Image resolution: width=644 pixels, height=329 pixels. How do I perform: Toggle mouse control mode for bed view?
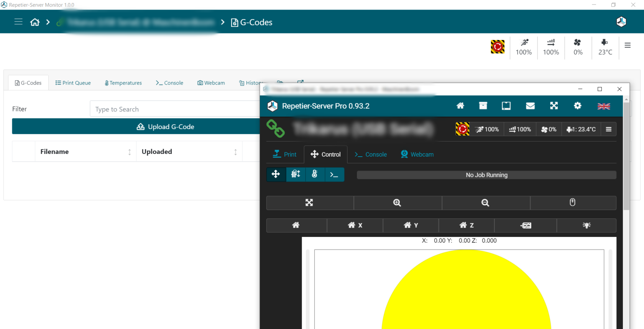pyautogui.click(x=573, y=203)
